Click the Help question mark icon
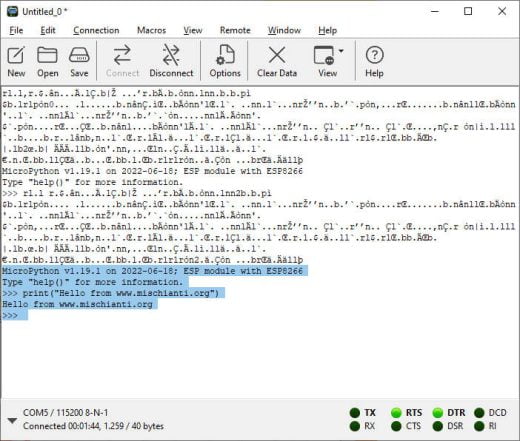The height and width of the screenshot is (441, 520). [x=374, y=55]
